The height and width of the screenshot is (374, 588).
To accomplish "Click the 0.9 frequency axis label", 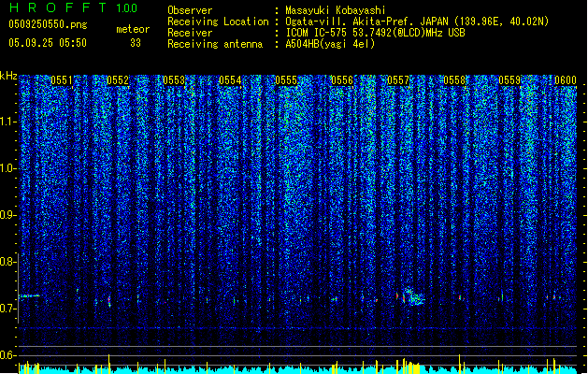I will (x=7, y=215).
